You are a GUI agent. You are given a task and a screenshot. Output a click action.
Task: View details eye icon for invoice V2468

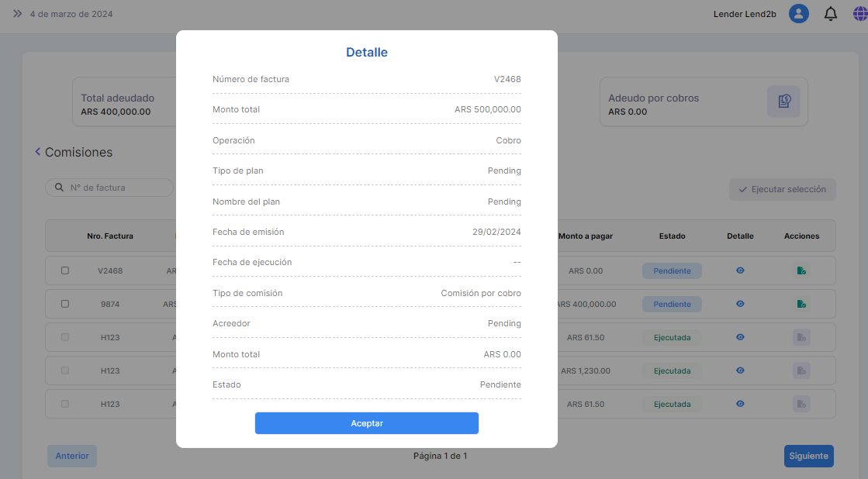pyautogui.click(x=740, y=271)
